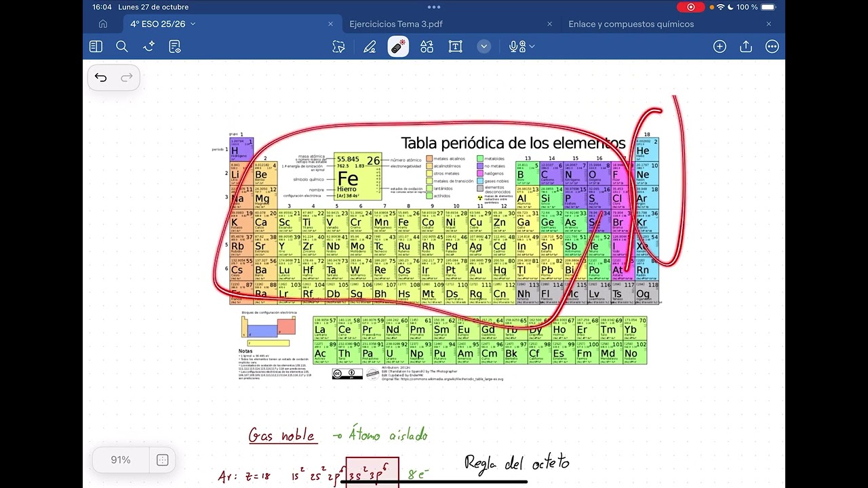This screenshot has width=868, height=488.
Task: Tap the Wi-Fi status icon
Action: 720,7
